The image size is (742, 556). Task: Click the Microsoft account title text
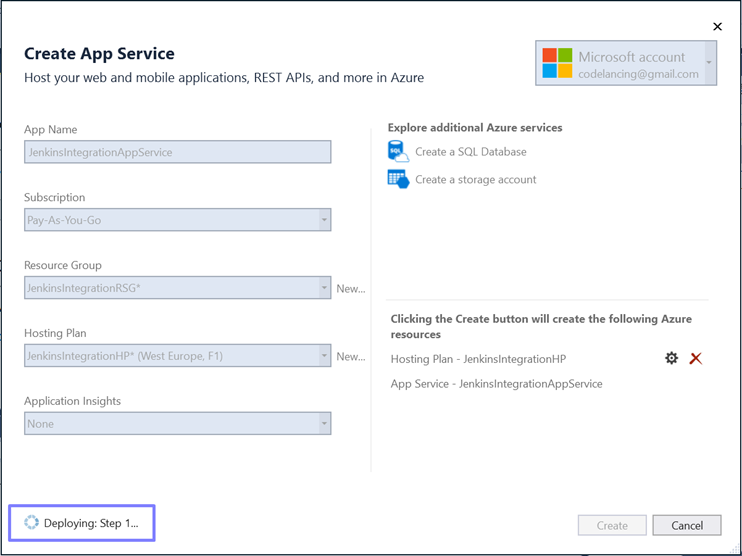tap(631, 57)
